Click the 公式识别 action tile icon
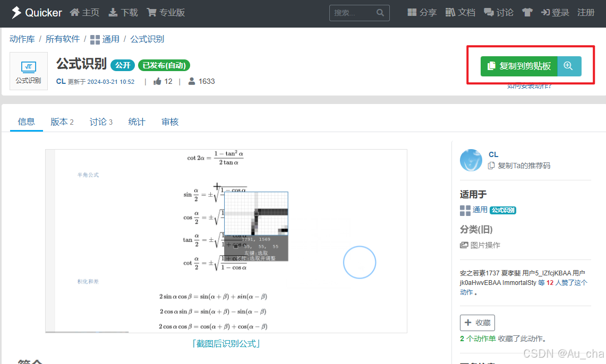606x364 pixels. click(x=28, y=68)
